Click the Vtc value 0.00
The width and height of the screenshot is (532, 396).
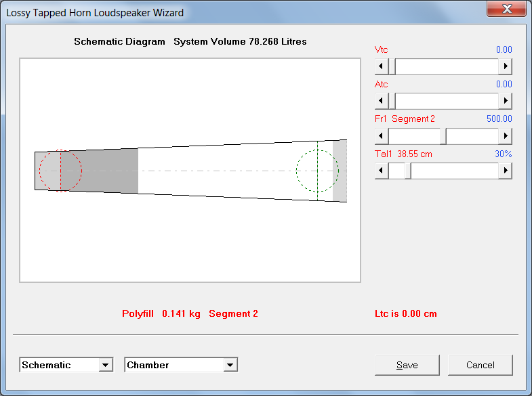[x=504, y=50]
